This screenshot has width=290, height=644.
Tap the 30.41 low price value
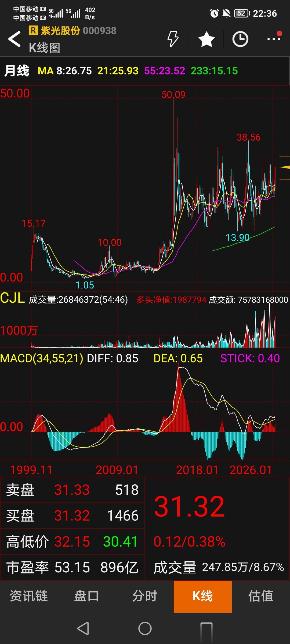click(x=120, y=541)
